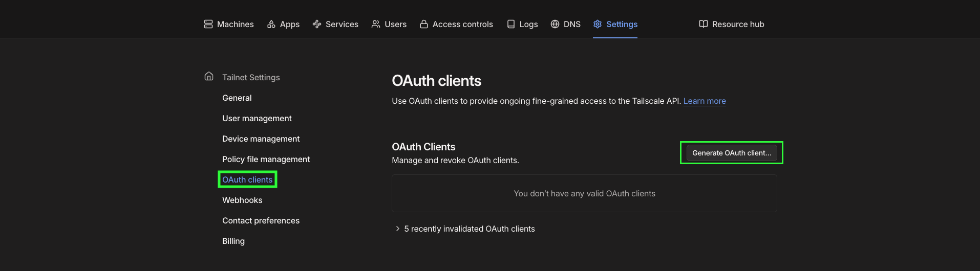Expand recently invalidated OAuth clients chevron
The image size is (980, 271).
397,229
